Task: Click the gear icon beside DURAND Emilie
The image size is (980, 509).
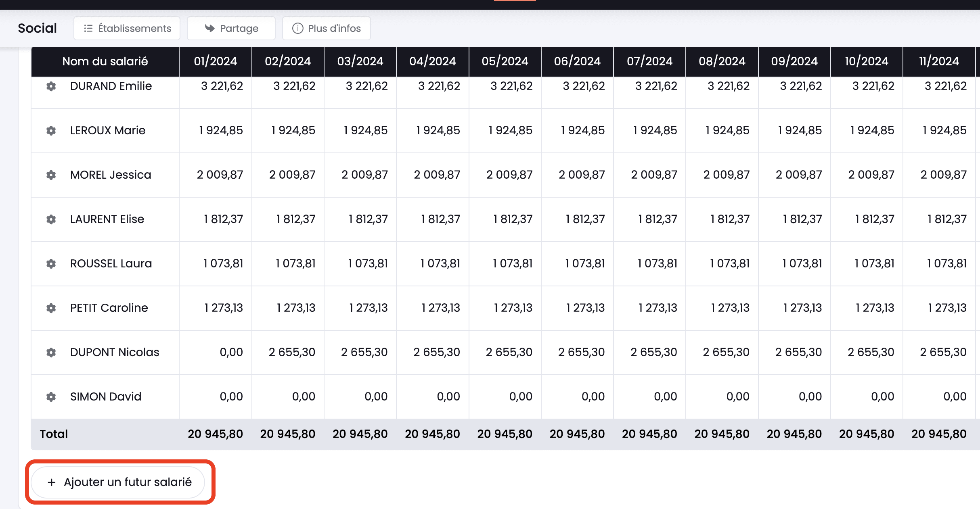Action: [51, 86]
